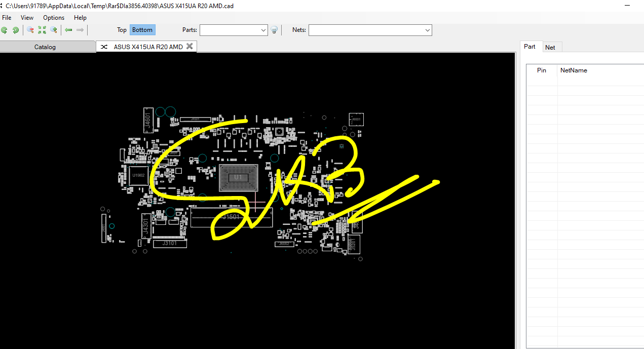Open the Options menu
644x349 pixels.
(x=54, y=18)
